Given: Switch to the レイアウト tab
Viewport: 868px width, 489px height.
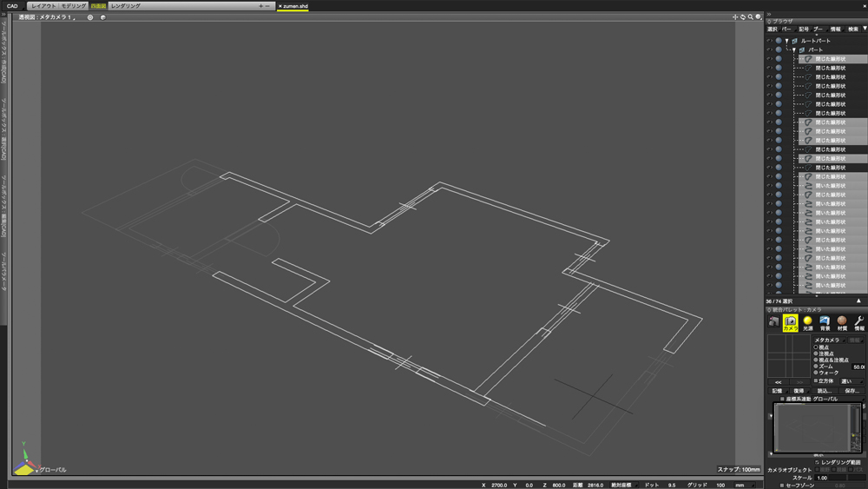Looking at the screenshot, I should pos(43,6).
